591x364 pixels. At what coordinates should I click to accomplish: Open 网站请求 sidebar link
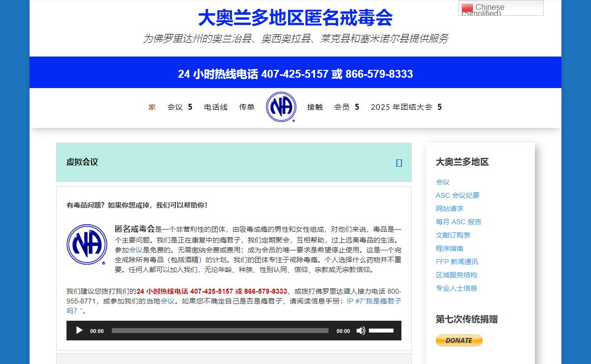[x=450, y=209]
